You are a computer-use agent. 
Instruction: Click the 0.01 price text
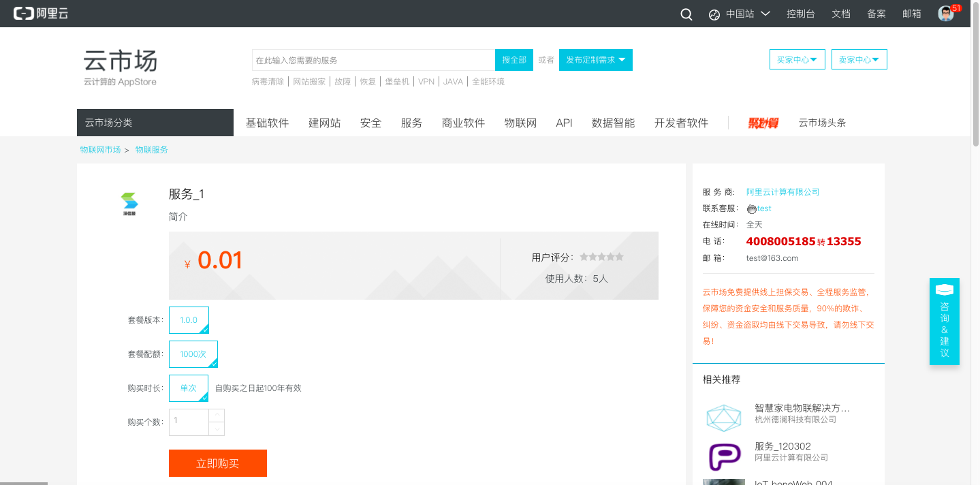[220, 261]
